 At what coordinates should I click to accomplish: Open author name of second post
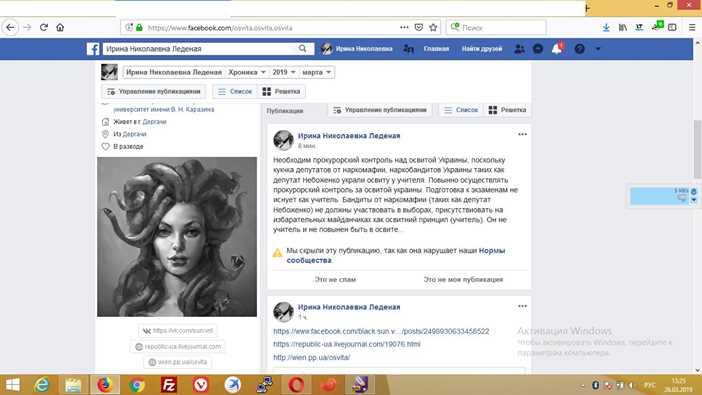tap(349, 307)
